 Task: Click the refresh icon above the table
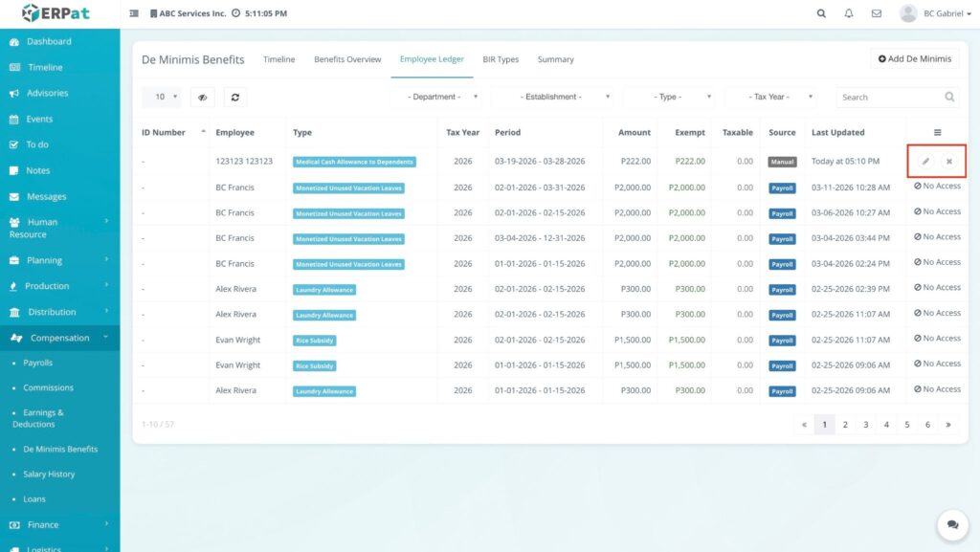click(x=235, y=97)
